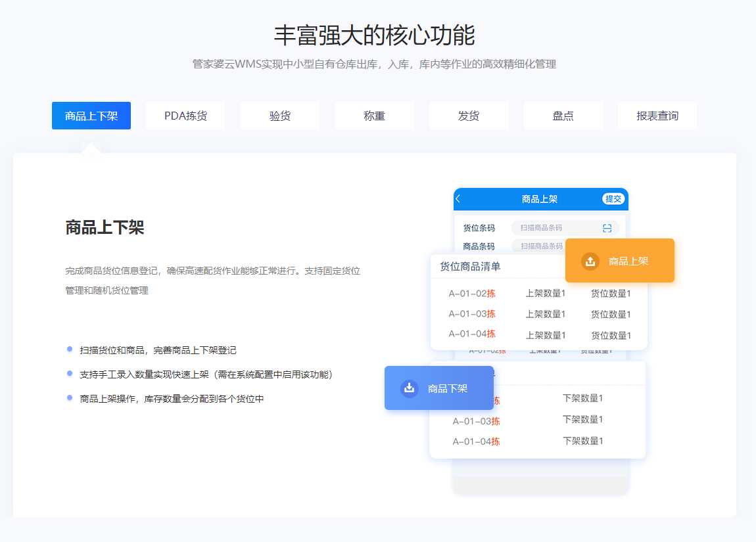
Task: Click the 货位条码 input field
Action: point(565,228)
